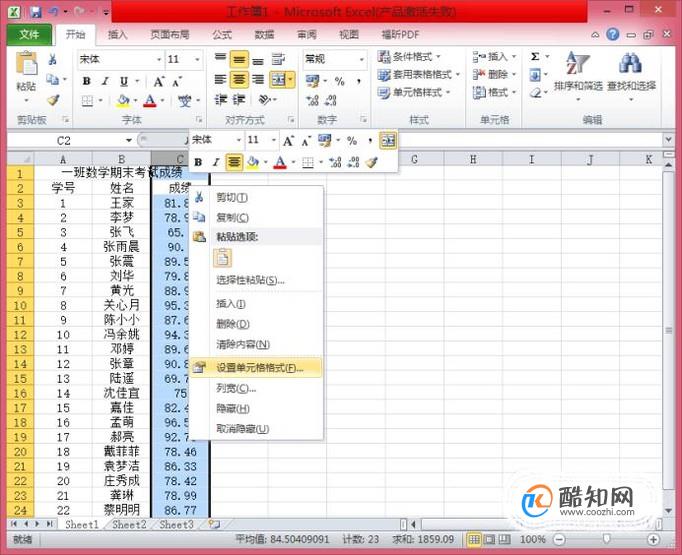Click the Cut scissors icon in ribbon
The height and width of the screenshot is (555, 682).
tap(53, 59)
